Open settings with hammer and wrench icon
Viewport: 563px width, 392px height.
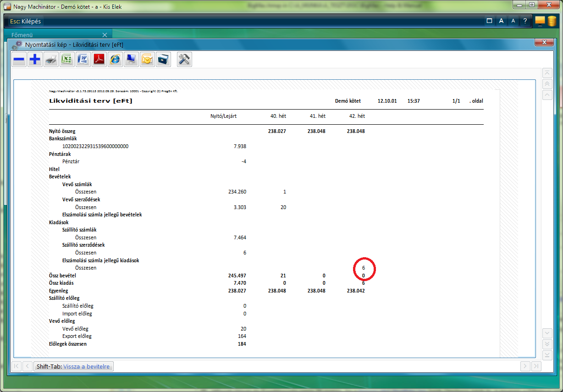coord(184,60)
